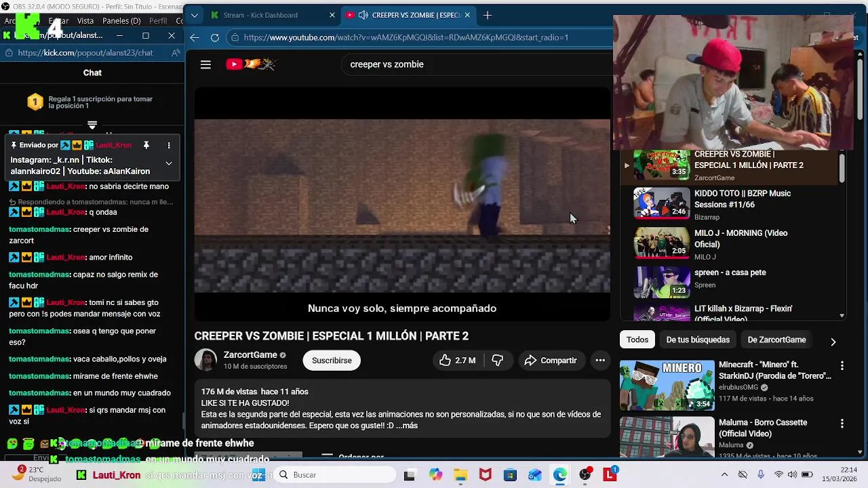Open the Minecraft Minero parody thumbnail
Screen dimensions: 868x488
667,386
